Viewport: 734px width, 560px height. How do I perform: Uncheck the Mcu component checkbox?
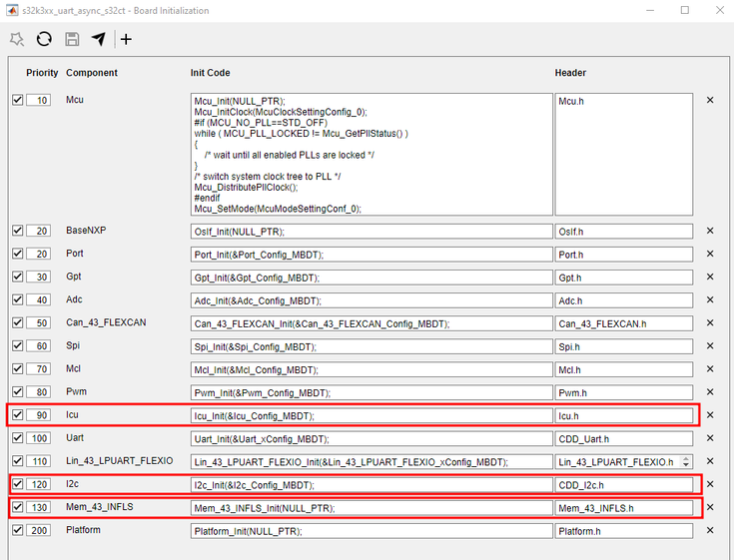click(x=17, y=100)
